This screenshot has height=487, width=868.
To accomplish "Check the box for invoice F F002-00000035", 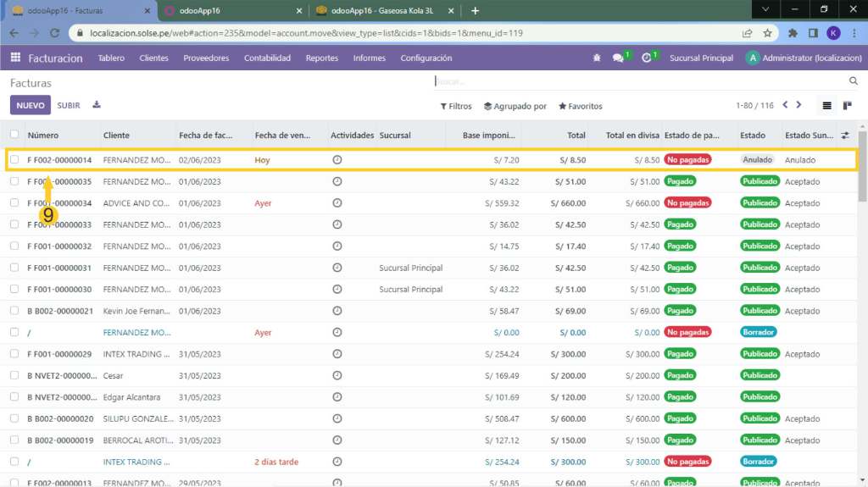I will point(14,181).
